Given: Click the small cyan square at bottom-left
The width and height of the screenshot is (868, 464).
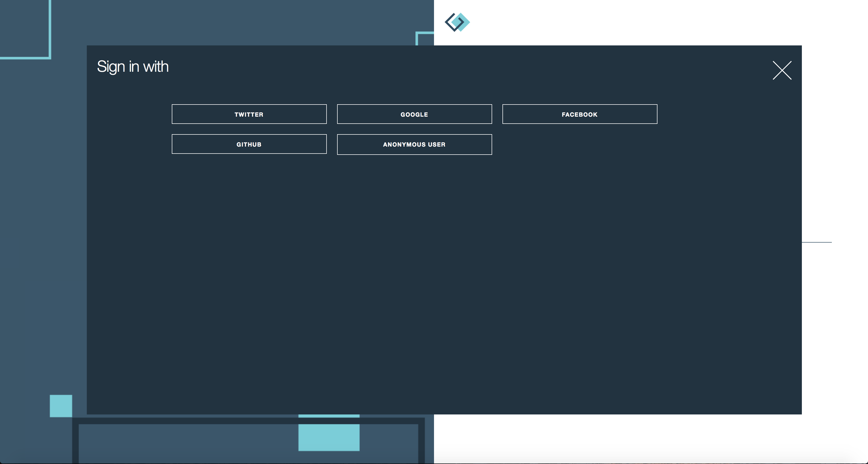Looking at the screenshot, I should [x=61, y=406].
